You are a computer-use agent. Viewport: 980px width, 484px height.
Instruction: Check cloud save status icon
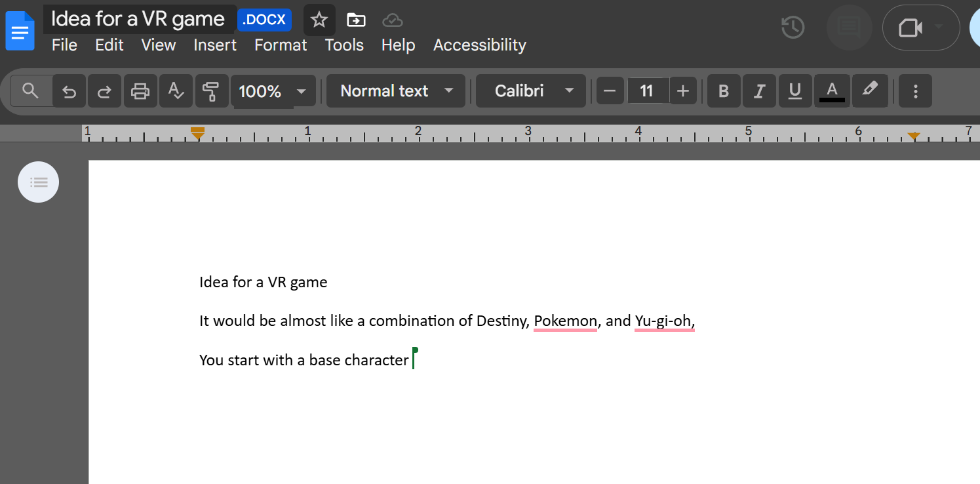(x=392, y=20)
